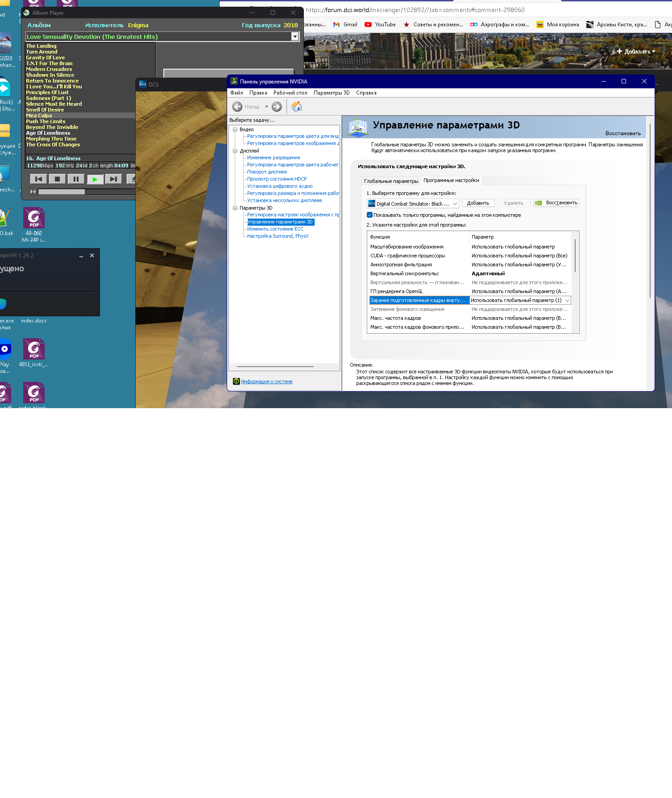Screen dimensions: 672x798
Task: Play track with green play button
Action: [x=95, y=179]
